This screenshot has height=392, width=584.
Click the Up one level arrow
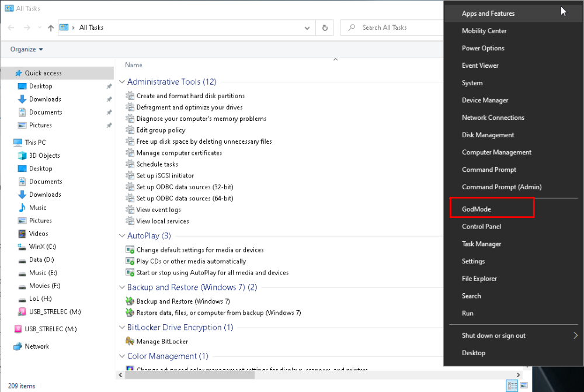pyautogui.click(x=51, y=27)
